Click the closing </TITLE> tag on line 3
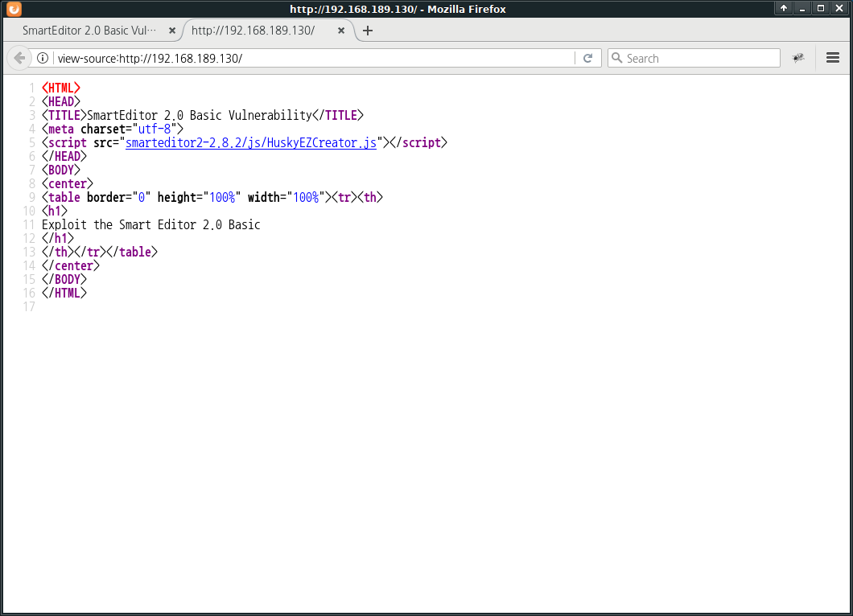This screenshot has width=853, height=616. [338, 115]
